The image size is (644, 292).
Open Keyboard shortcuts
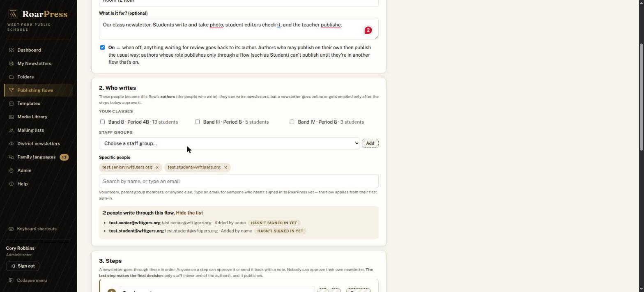[x=37, y=229]
